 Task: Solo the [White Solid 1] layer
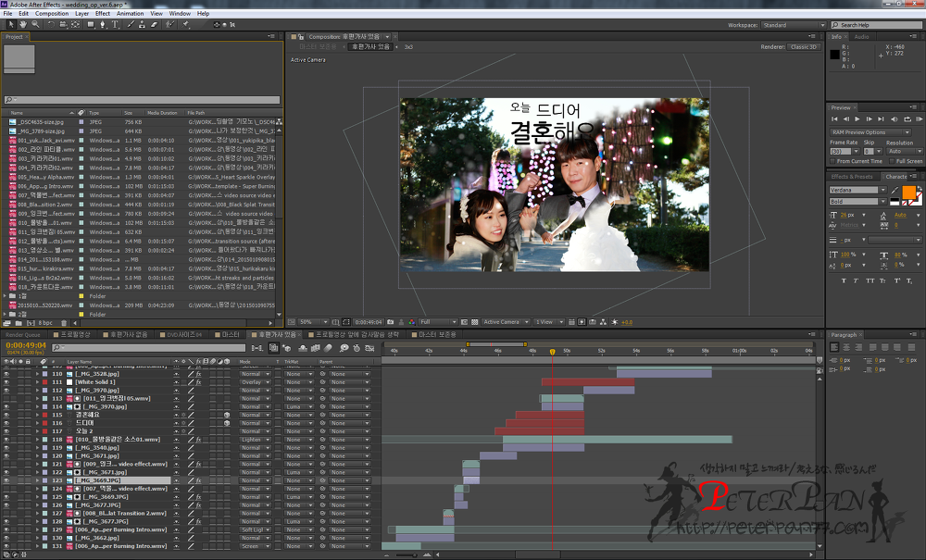pyautogui.click(x=19, y=382)
